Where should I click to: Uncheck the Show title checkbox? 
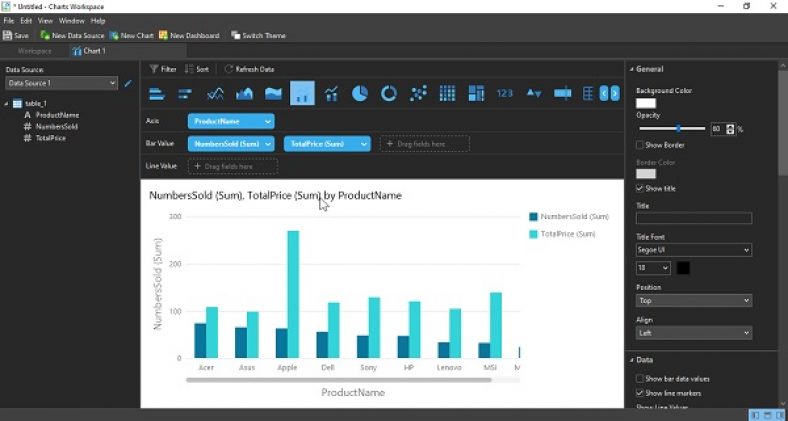pyautogui.click(x=641, y=188)
